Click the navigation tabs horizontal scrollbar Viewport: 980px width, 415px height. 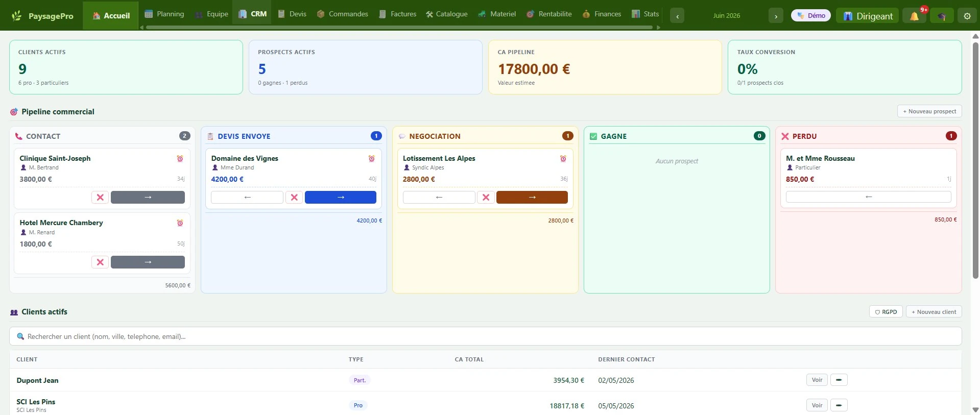399,28
